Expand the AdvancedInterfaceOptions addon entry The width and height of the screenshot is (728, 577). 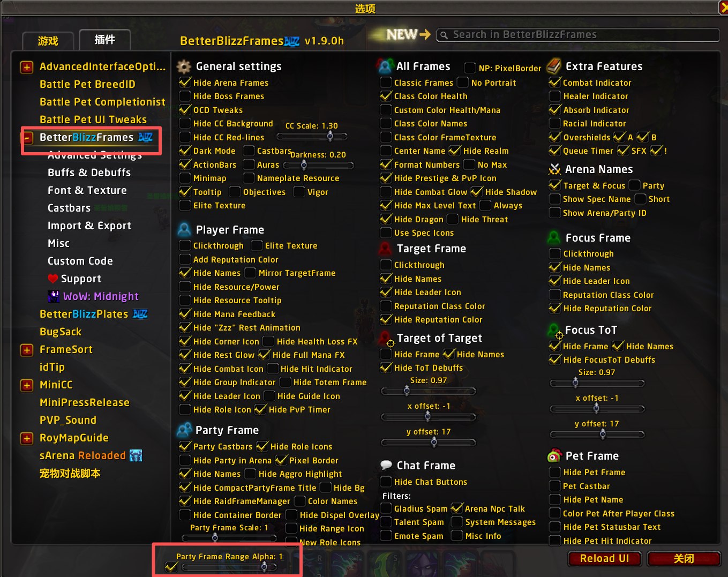click(26, 67)
